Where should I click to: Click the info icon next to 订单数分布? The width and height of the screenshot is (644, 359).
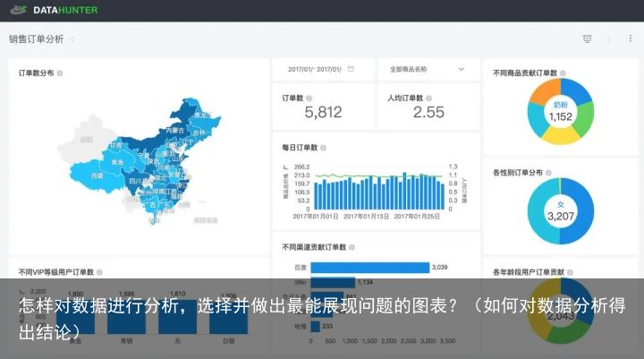(x=60, y=73)
